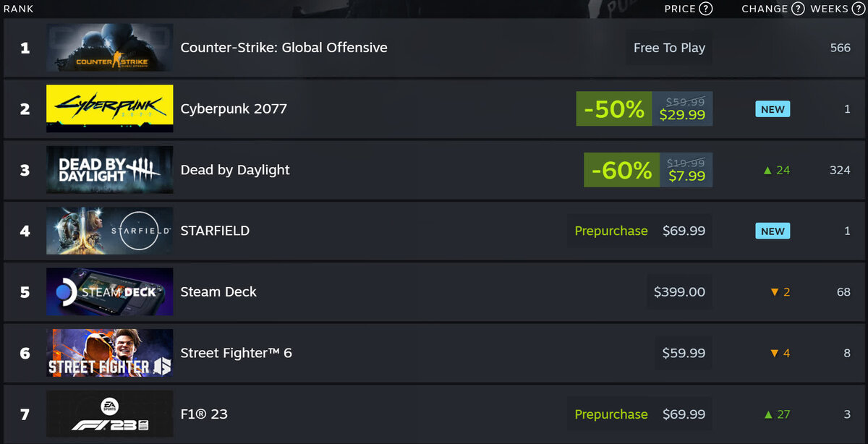
Task: Select the Dead by Daylight capsule image
Action: pos(110,170)
